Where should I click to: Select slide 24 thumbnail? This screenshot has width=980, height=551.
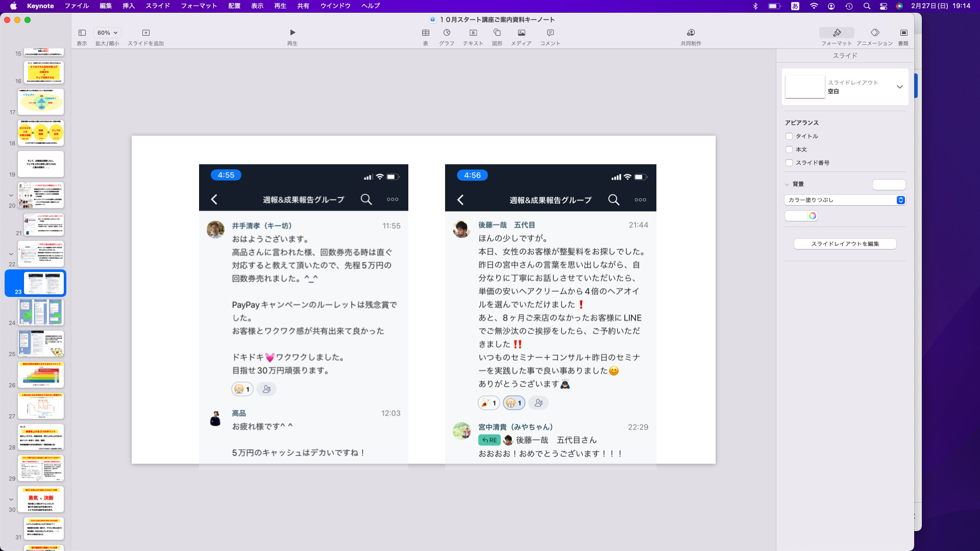tap(41, 312)
